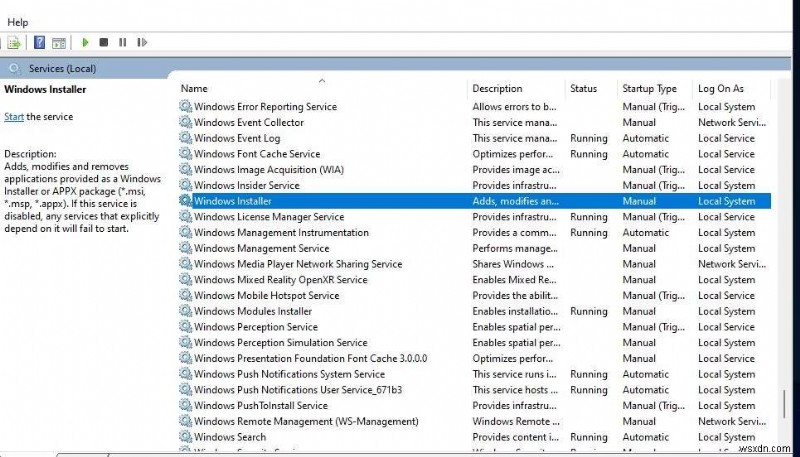This screenshot has width=800, height=457.
Task: Click gear icon of Windows Mobile Hotspot Service
Action: point(185,296)
